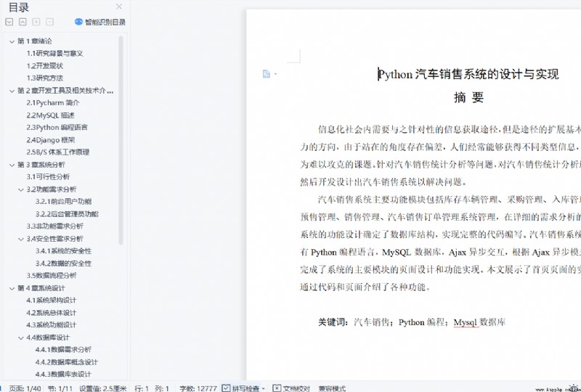The width and height of the screenshot is (581, 392).
Task: Select 3.1可行性分析 entry
Action: (x=48, y=176)
